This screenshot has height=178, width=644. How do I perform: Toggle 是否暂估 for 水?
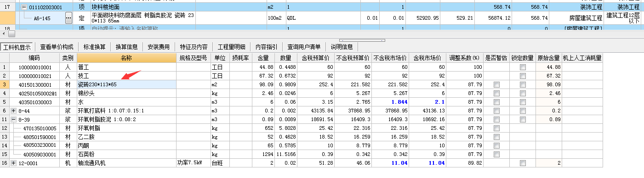(x=496, y=102)
